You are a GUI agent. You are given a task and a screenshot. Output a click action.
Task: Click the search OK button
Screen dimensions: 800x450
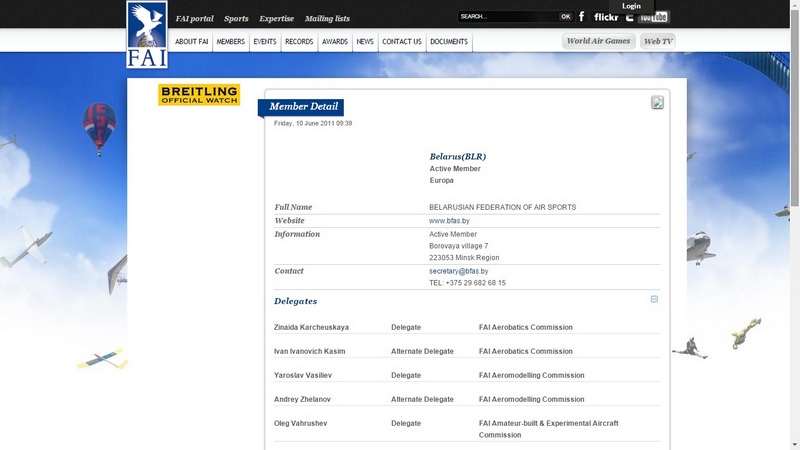pos(566,17)
